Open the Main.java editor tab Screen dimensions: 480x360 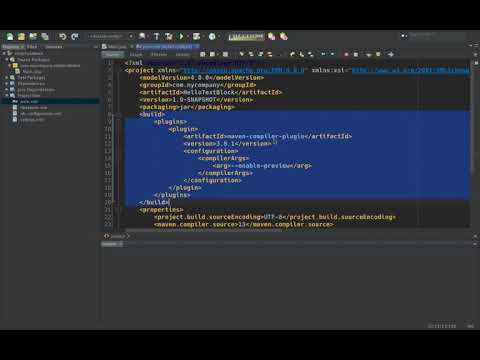pos(114,47)
